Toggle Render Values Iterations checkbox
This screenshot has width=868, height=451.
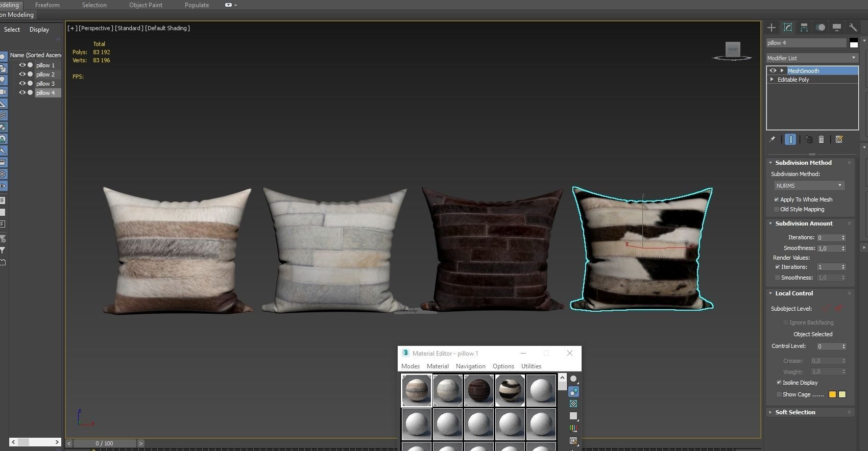(778, 267)
